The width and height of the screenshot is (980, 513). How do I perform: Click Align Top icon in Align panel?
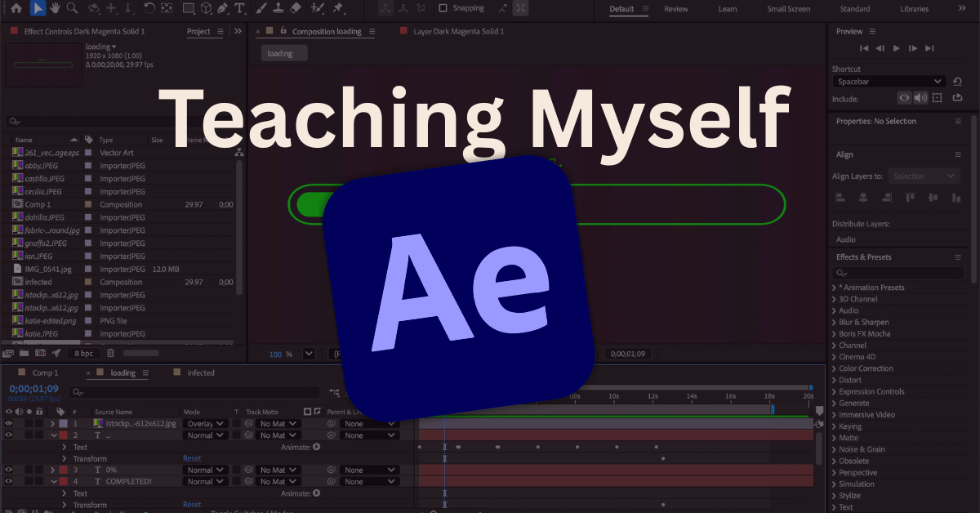[x=909, y=198]
